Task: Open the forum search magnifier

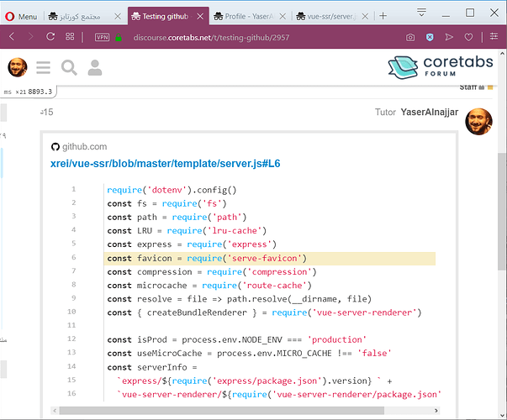Action: click(69, 67)
